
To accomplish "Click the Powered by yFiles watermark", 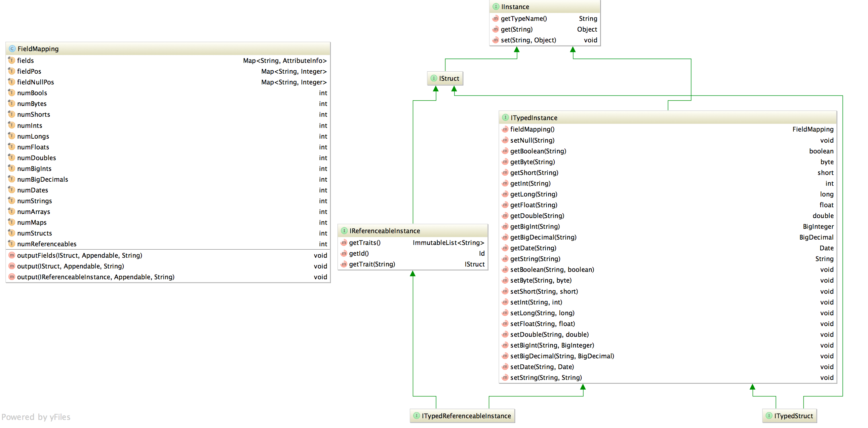I will 36,417.
